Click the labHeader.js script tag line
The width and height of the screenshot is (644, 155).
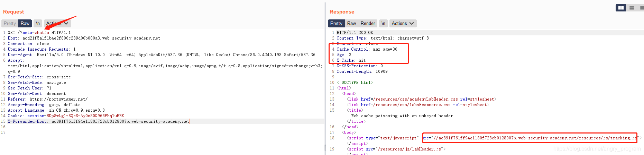(x=396, y=149)
